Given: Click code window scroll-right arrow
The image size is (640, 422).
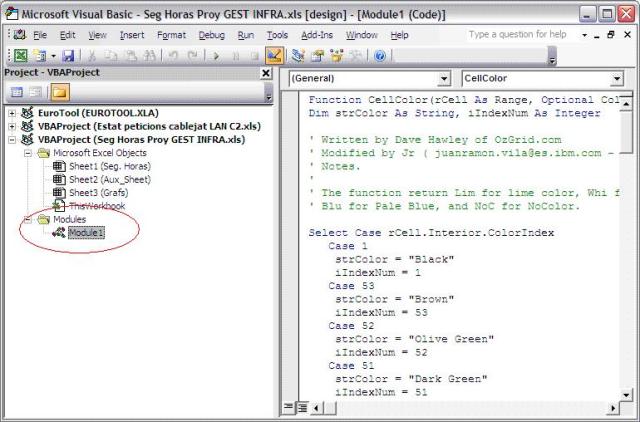Looking at the screenshot, I should (x=613, y=408).
